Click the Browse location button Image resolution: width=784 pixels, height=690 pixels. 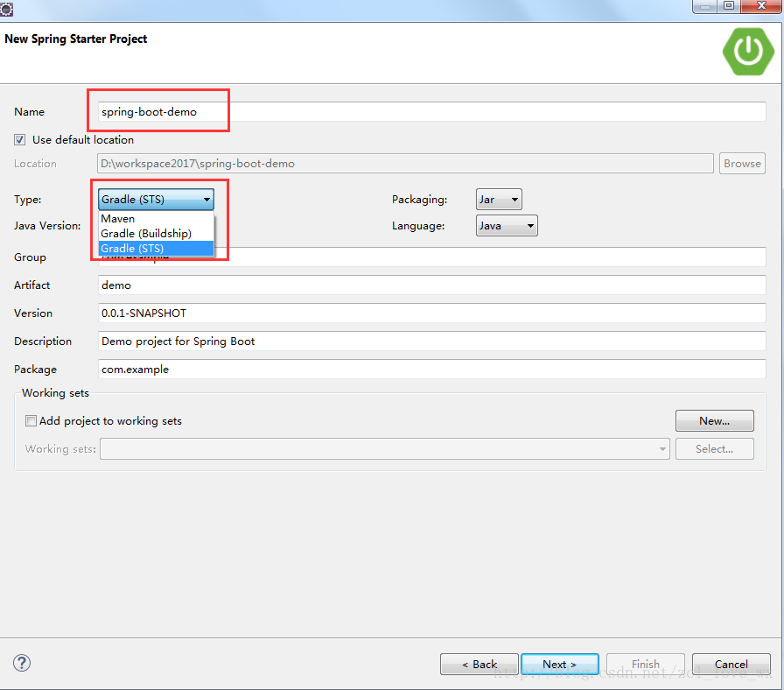click(x=742, y=164)
